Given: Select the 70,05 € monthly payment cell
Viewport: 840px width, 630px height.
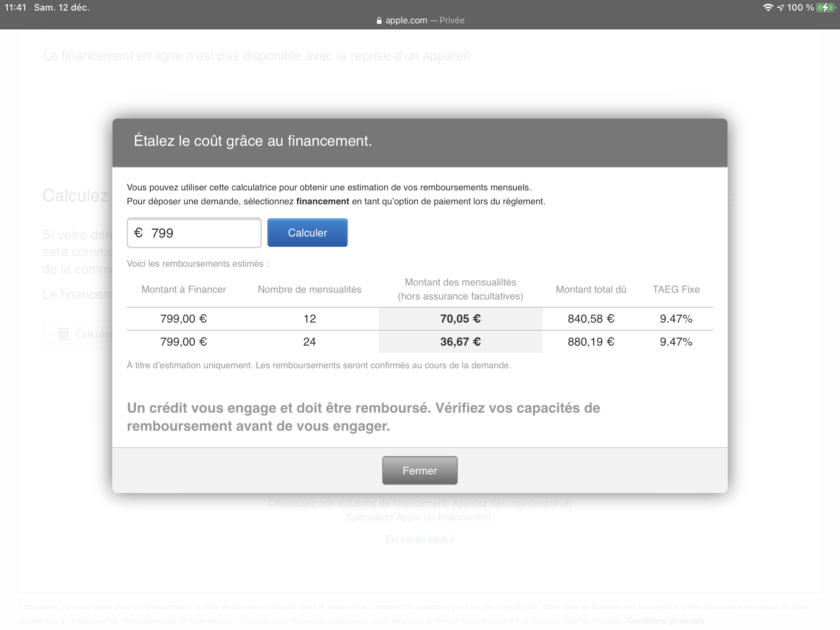Looking at the screenshot, I should click(x=460, y=319).
